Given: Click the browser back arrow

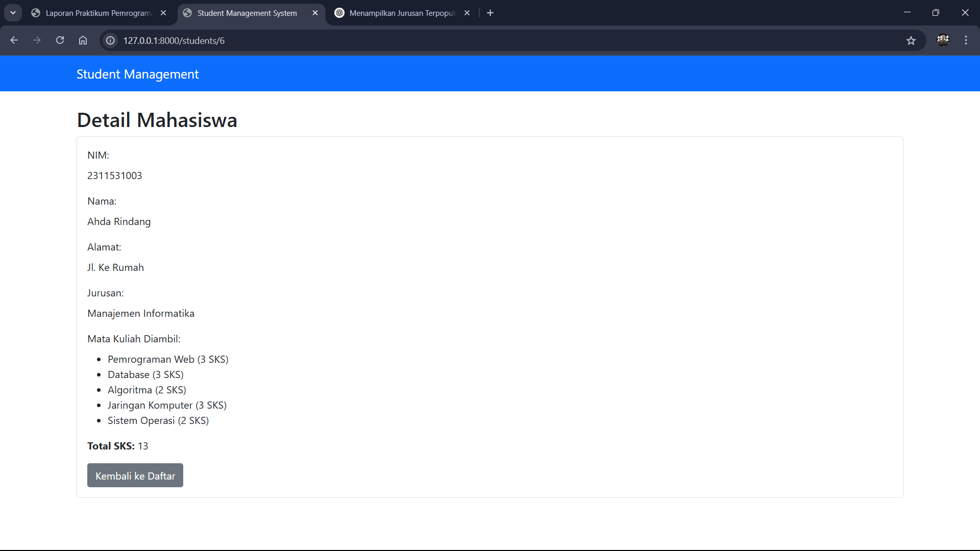Looking at the screenshot, I should (x=14, y=40).
